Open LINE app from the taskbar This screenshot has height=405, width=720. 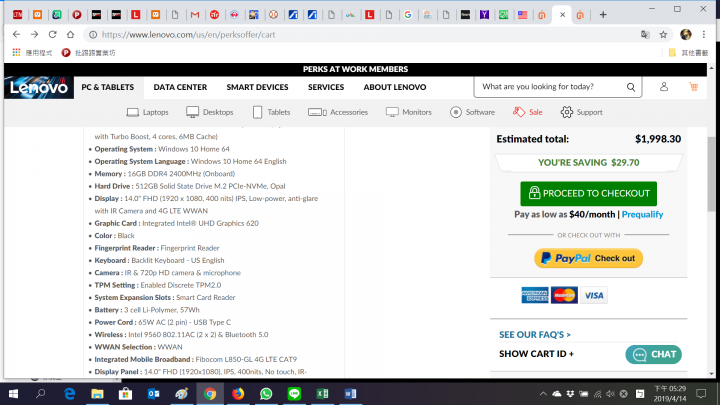click(x=294, y=394)
